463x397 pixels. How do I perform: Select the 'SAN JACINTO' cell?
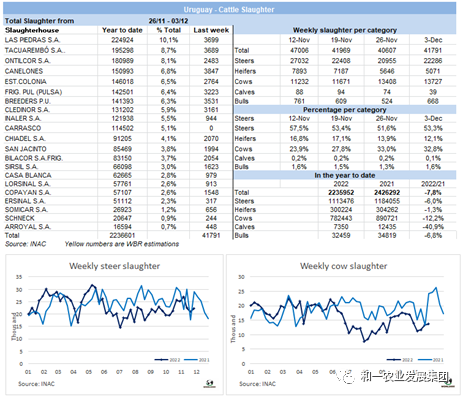pos(25,149)
